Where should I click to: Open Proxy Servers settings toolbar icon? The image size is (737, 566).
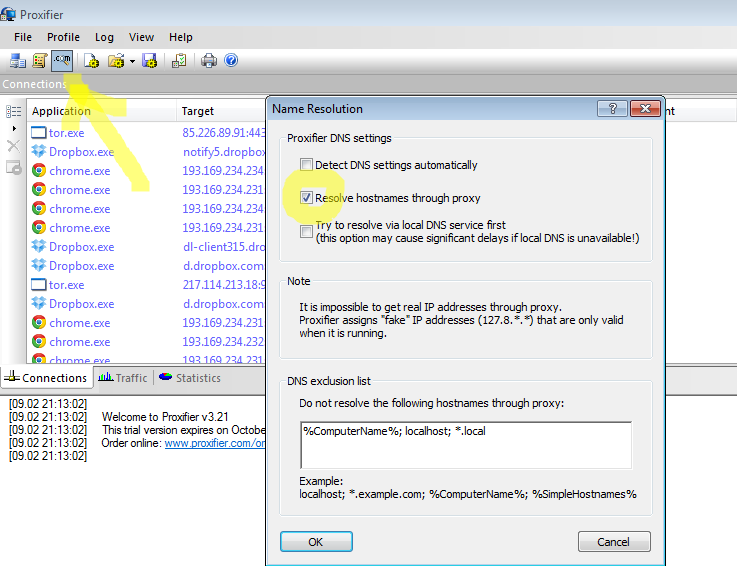coord(17,61)
